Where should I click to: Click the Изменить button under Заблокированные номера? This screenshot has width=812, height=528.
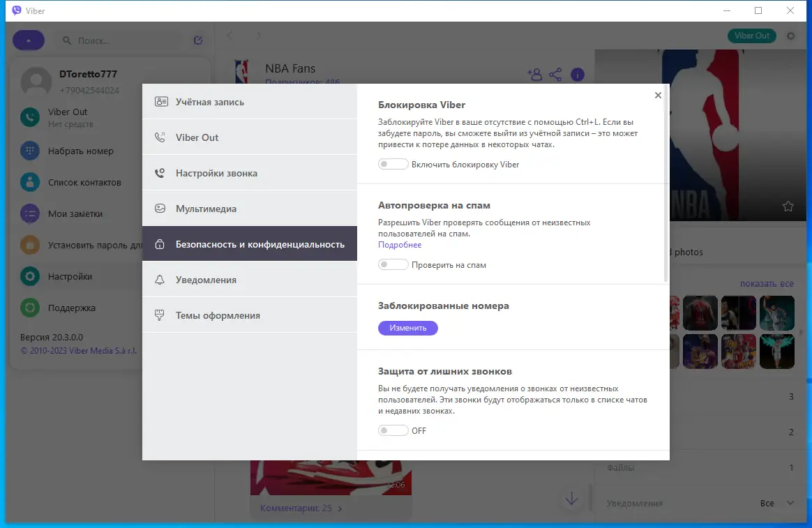[408, 327]
